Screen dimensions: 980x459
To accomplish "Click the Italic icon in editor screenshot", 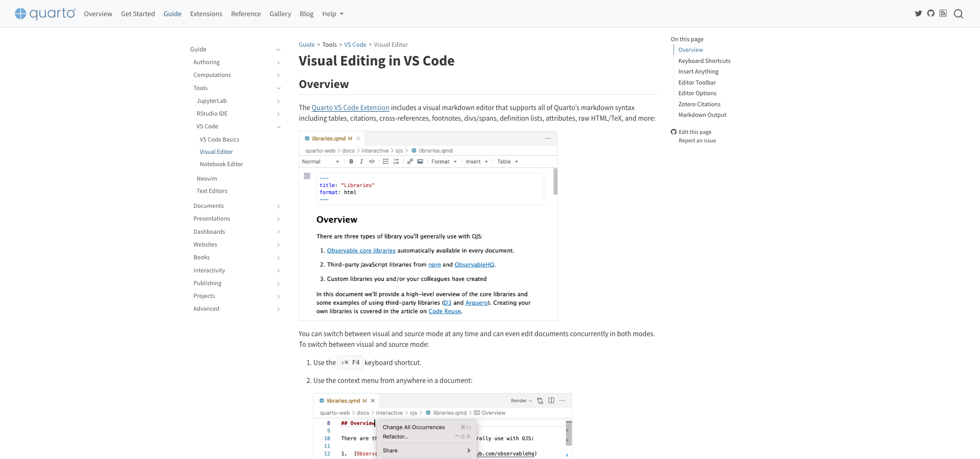I will pyautogui.click(x=362, y=161).
